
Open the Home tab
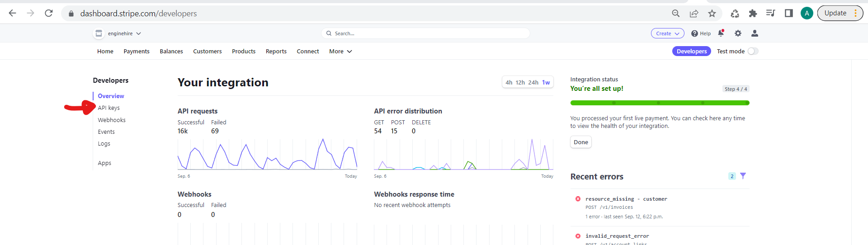[x=105, y=52]
